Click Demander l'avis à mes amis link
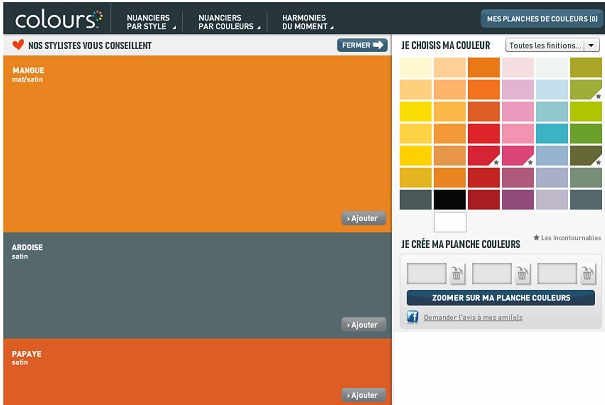Viewport: 605px width, 405px height. 472,317
